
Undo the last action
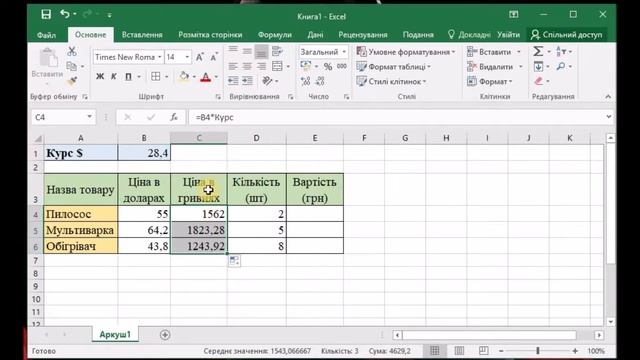pos(64,15)
